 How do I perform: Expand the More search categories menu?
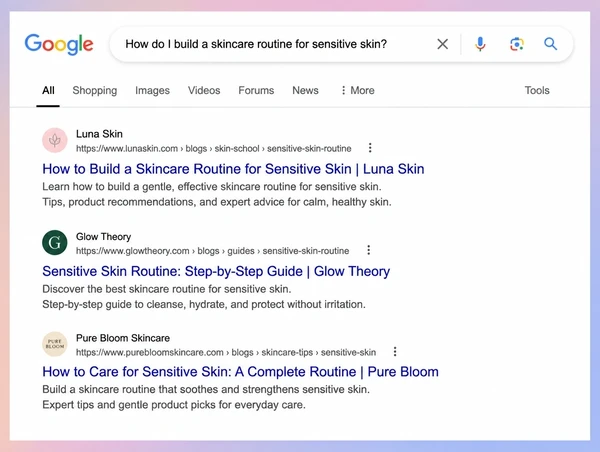coord(357,90)
